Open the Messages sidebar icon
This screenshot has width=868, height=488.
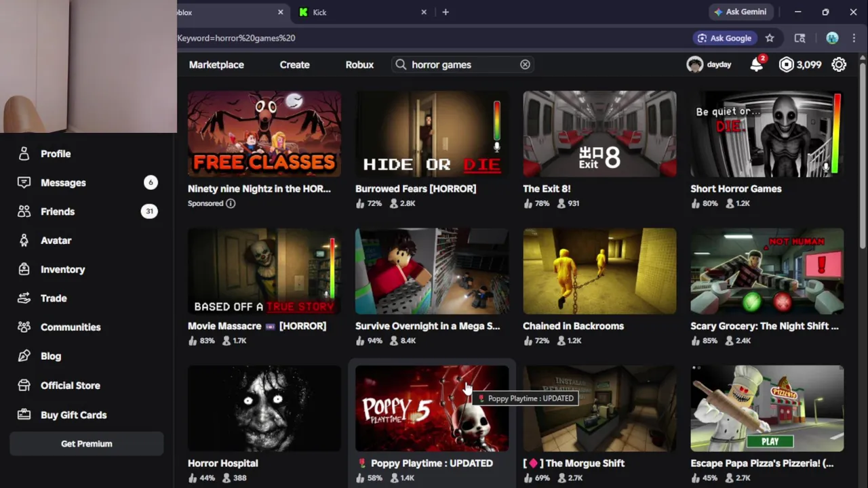pyautogui.click(x=24, y=182)
